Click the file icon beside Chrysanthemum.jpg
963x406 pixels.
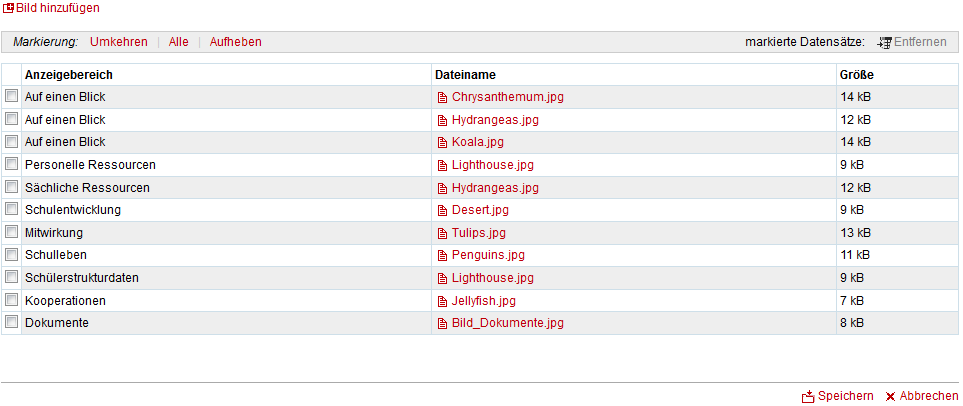(442, 98)
